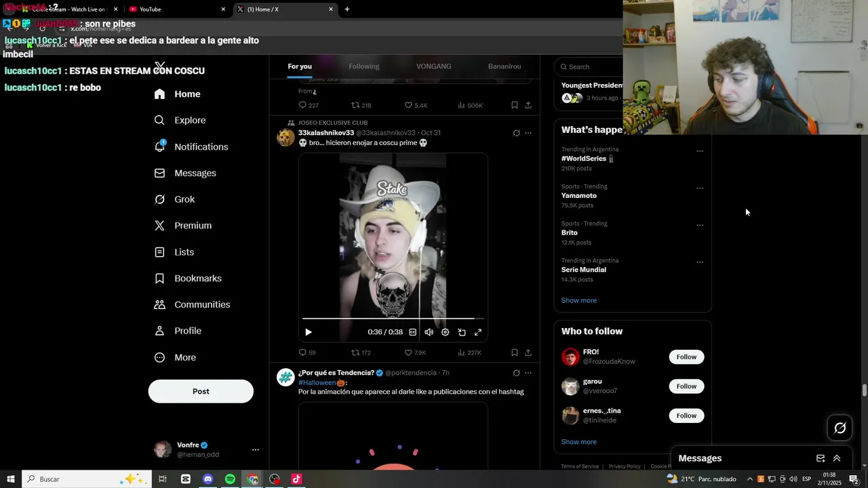Open Communities in the sidebar
This screenshot has height=488, width=868.
click(192, 304)
